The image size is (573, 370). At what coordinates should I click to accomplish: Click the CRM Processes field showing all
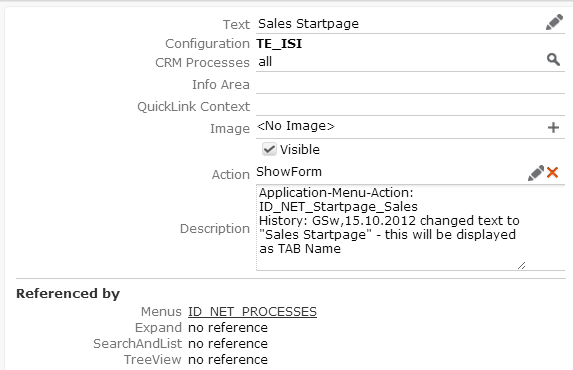(x=400, y=61)
